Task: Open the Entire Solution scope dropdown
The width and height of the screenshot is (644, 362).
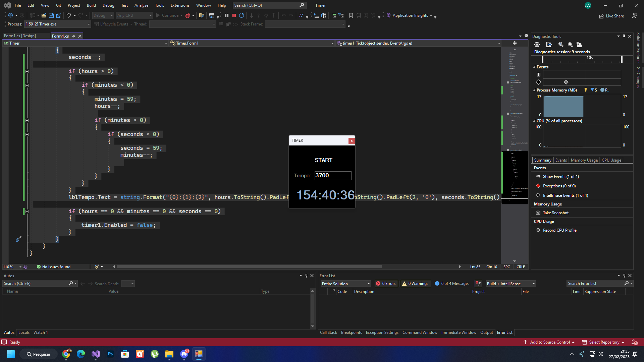Action: click(345, 284)
